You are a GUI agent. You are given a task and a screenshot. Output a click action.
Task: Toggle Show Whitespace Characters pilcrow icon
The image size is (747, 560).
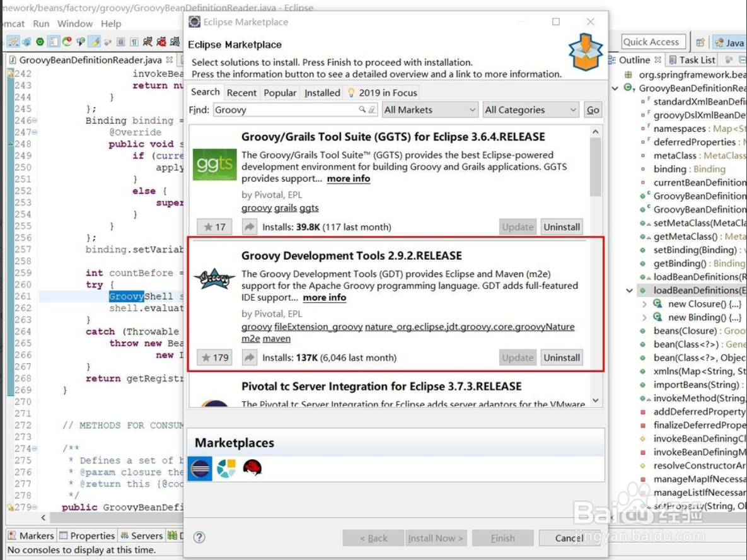(x=134, y=42)
